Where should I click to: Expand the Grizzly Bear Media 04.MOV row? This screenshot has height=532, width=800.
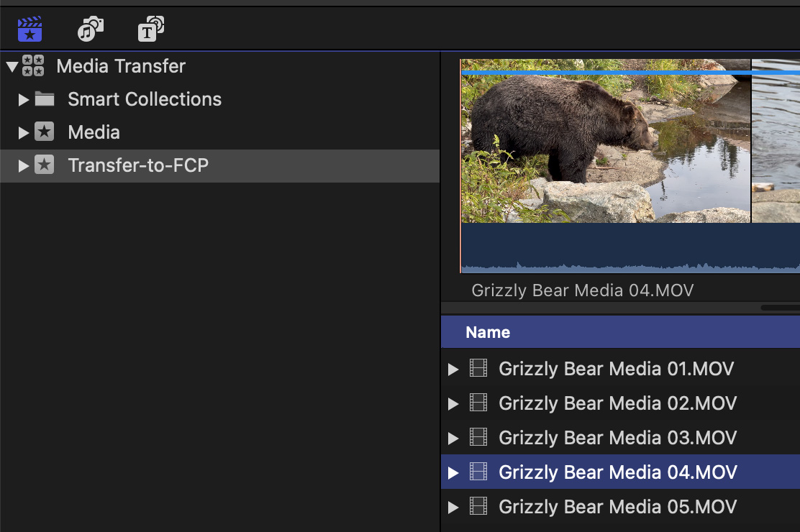(453, 472)
